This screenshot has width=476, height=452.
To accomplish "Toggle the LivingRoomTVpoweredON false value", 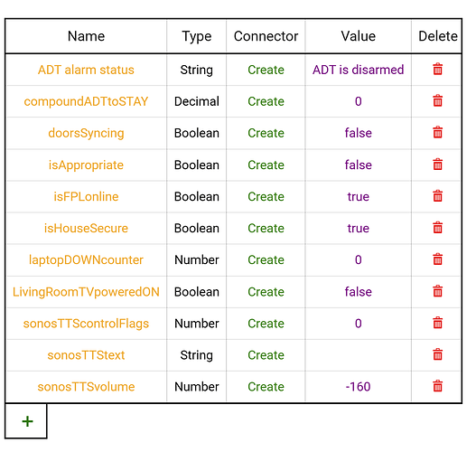I will (x=359, y=292).
